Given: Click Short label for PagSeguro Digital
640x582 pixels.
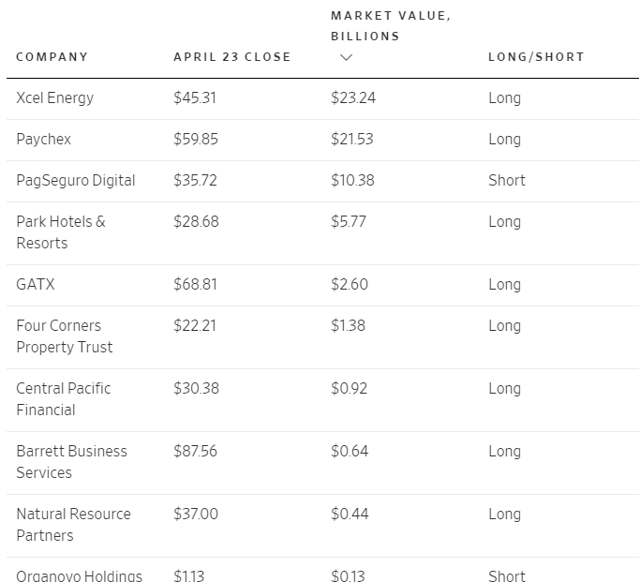Looking at the screenshot, I should click(x=507, y=180).
